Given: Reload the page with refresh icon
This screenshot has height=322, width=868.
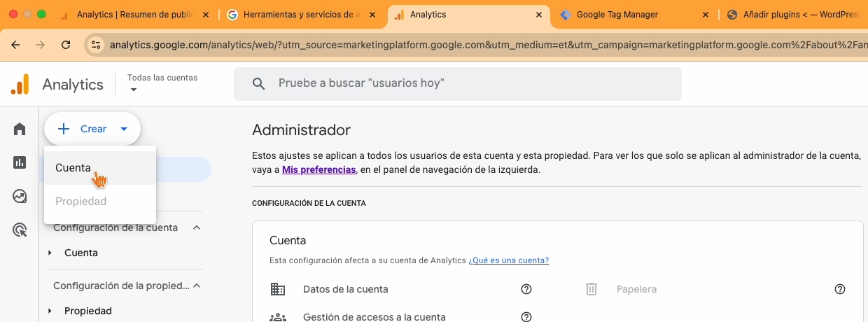Looking at the screenshot, I should 66,45.
